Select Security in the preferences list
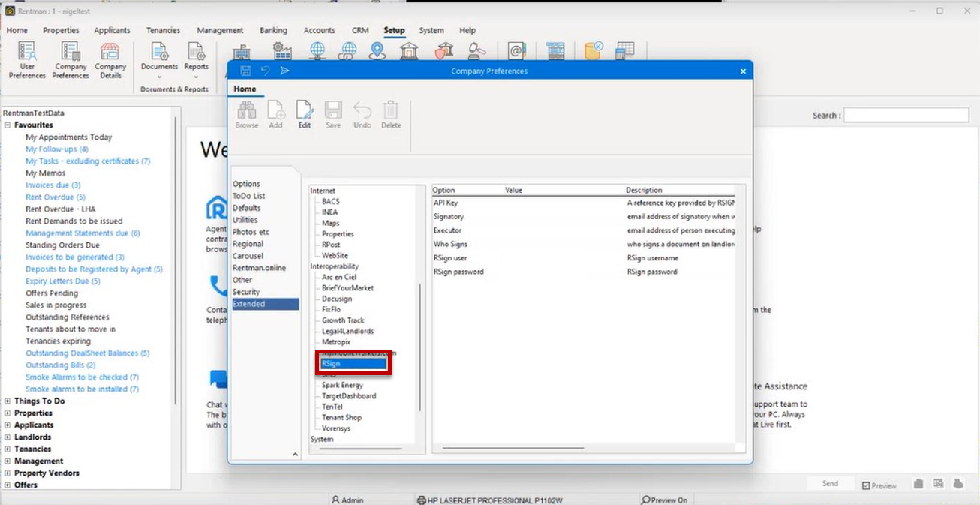This screenshot has width=980, height=505. tap(246, 292)
